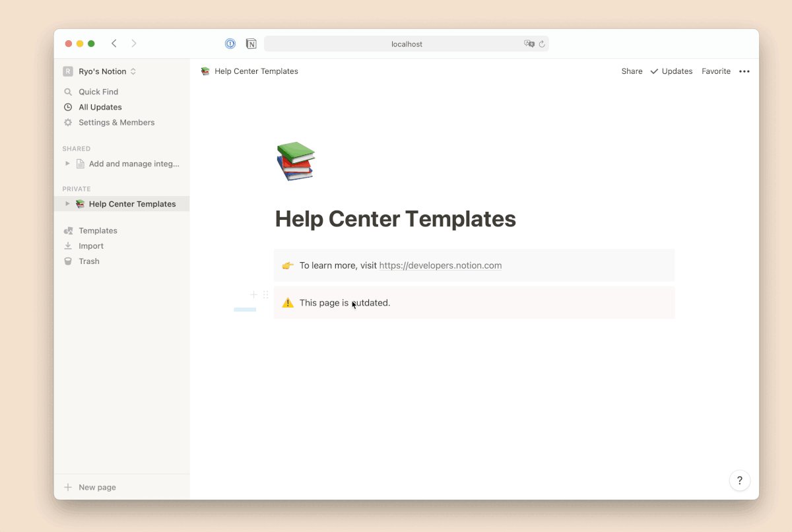The height and width of the screenshot is (532, 792).
Task: Go forward with the browser forward arrow
Action: coord(134,44)
